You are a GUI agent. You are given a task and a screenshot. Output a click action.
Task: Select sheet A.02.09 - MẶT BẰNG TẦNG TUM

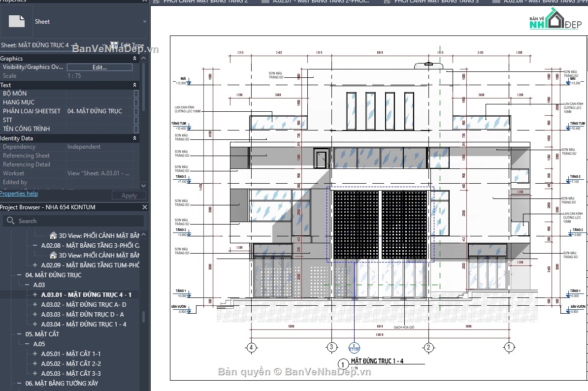90,265
